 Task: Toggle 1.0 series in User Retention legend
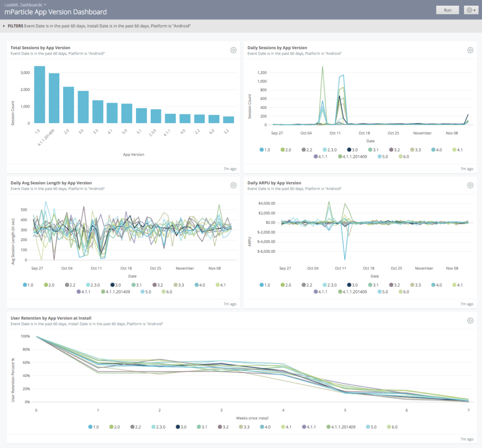click(x=94, y=427)
